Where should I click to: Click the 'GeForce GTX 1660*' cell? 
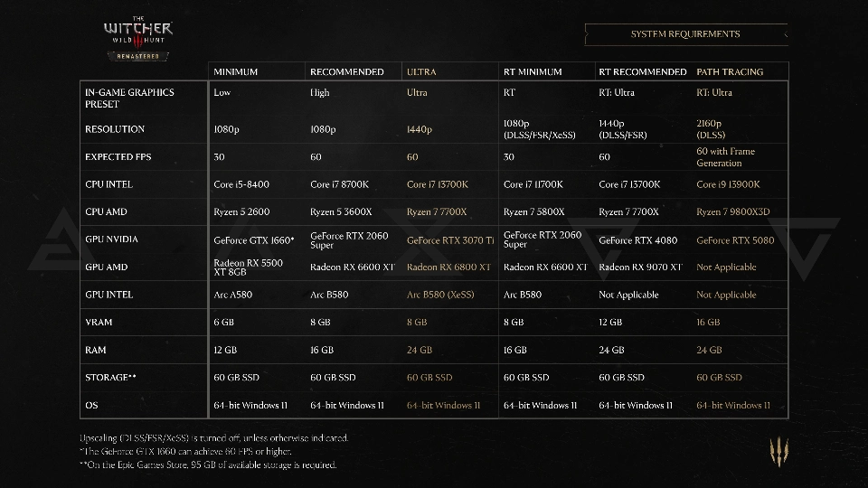click(x=253, y=240)
